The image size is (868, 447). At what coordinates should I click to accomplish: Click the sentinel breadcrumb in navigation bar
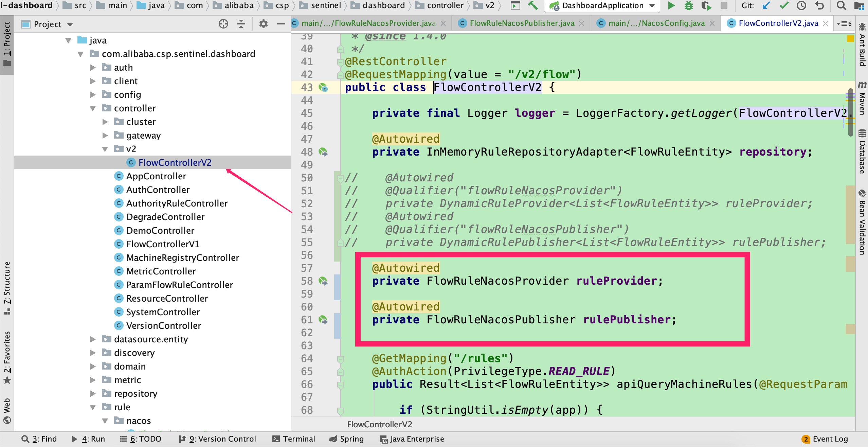tap(321, 5)
